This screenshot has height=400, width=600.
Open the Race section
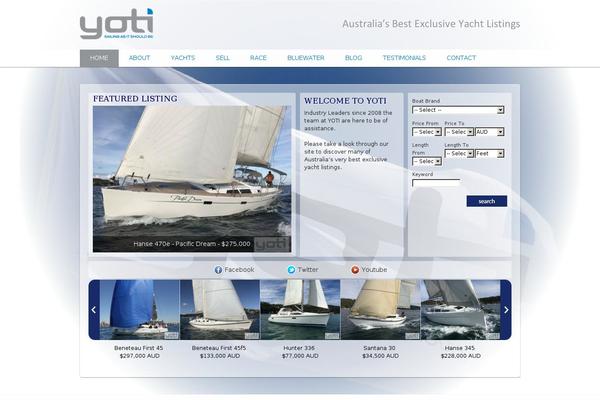(258, 58)
